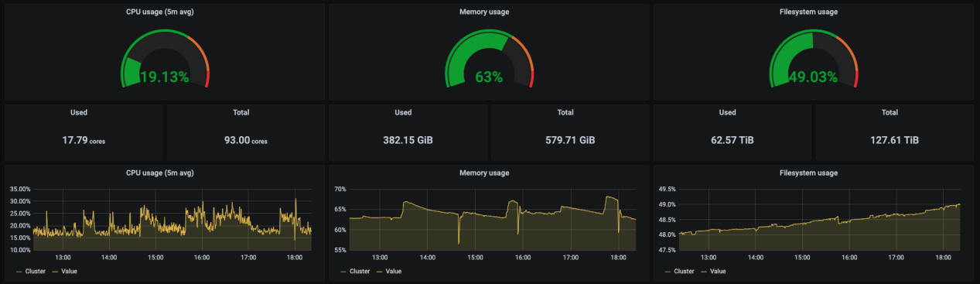Click the 19.13% CPU gauge reading

pyautogui.click(x=165, y=77)
